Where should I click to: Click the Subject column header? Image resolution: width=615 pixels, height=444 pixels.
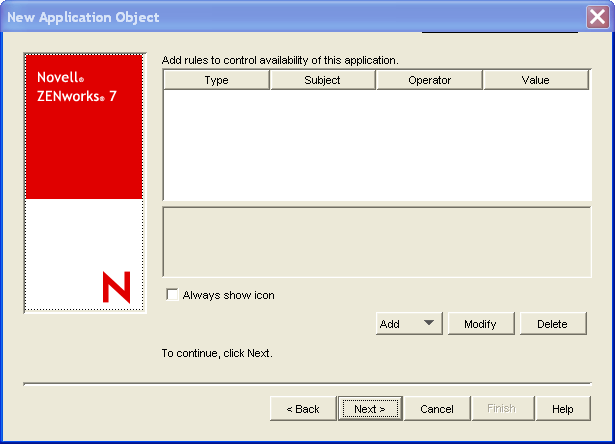click(x=322, y=80)
